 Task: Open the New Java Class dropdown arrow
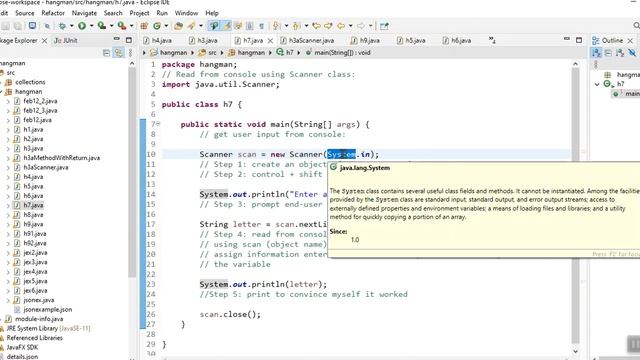166,26
